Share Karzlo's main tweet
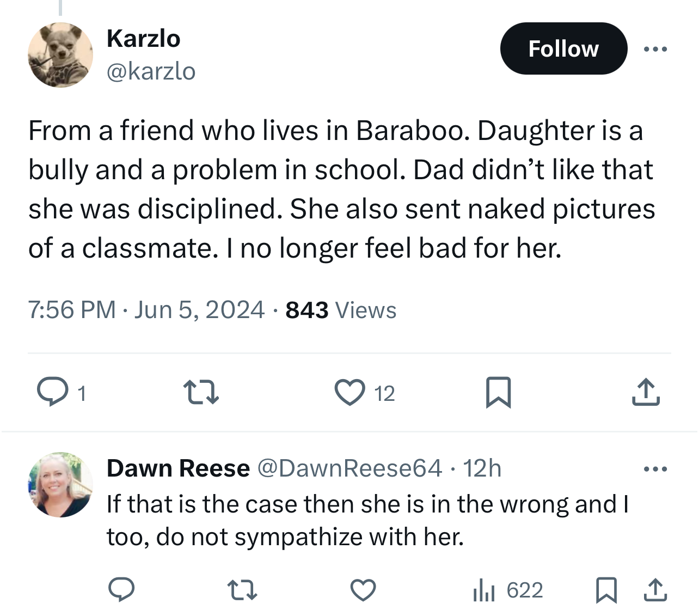The image size is (699, 616). [x=646, y=392]
